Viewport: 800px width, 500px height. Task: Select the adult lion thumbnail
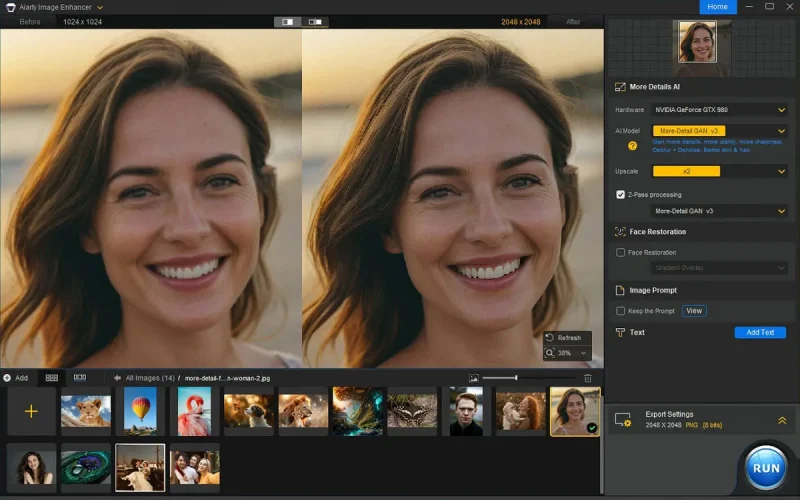tap(303, 411)
